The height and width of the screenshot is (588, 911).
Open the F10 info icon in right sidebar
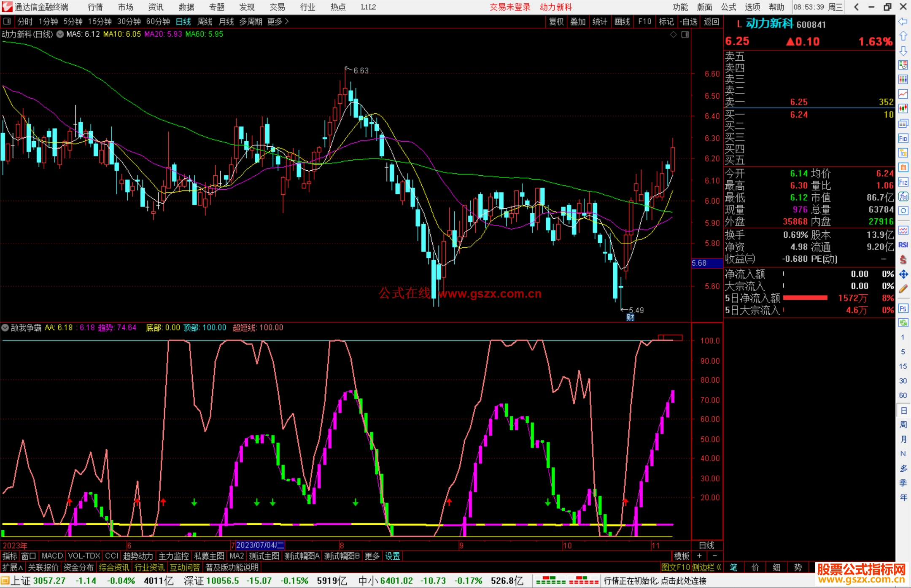903,138
